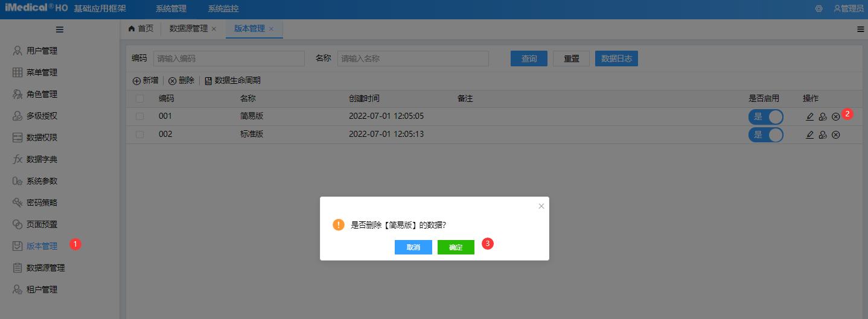Click the edit pencil icon for 简易版

(810, 117)
